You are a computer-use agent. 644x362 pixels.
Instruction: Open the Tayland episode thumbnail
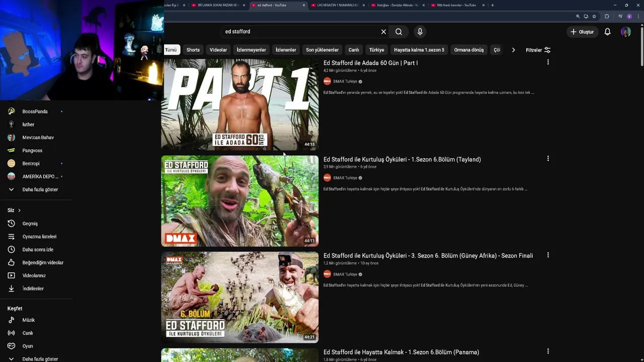pos(240,201)
